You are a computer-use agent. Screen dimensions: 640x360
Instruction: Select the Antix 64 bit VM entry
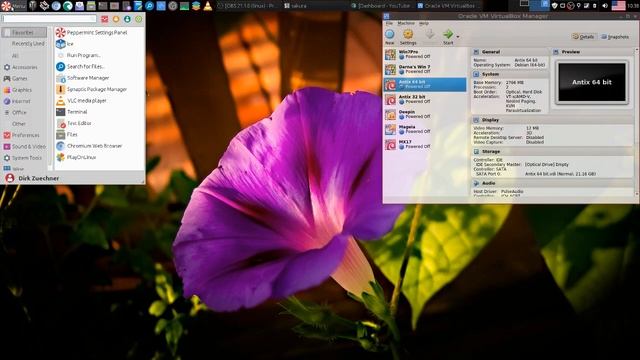(425, 84)
